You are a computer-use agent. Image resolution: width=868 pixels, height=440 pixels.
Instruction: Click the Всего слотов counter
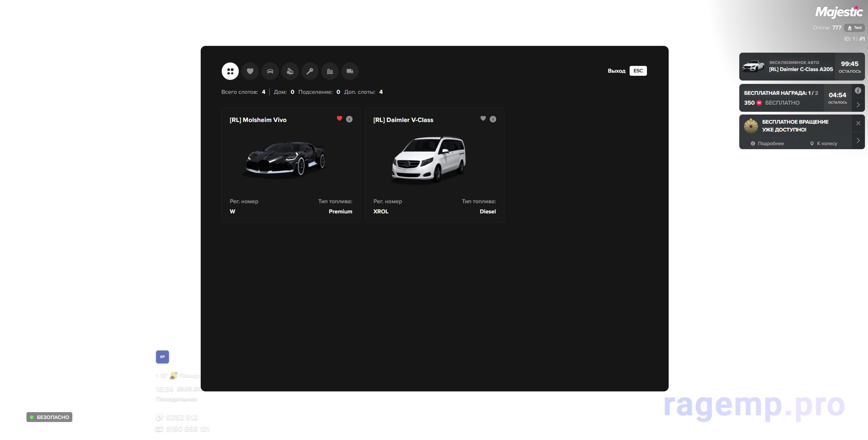[243, 92]
